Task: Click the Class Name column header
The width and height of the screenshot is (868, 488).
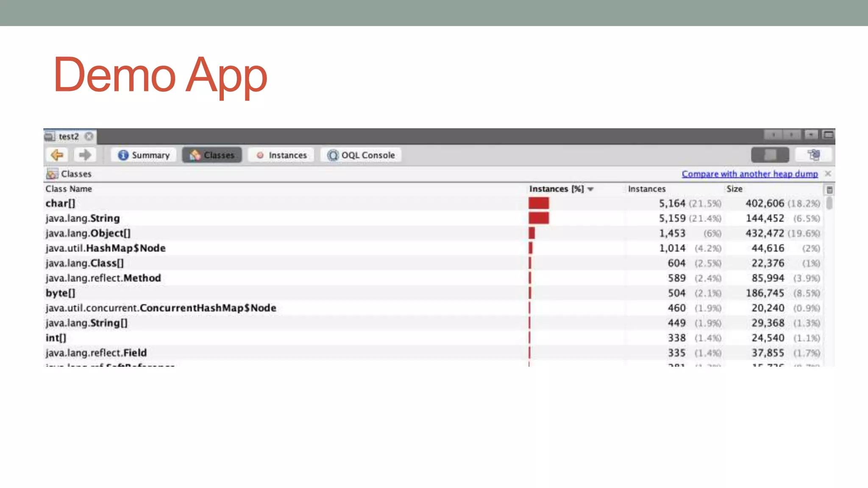Action: click(69, 189)
